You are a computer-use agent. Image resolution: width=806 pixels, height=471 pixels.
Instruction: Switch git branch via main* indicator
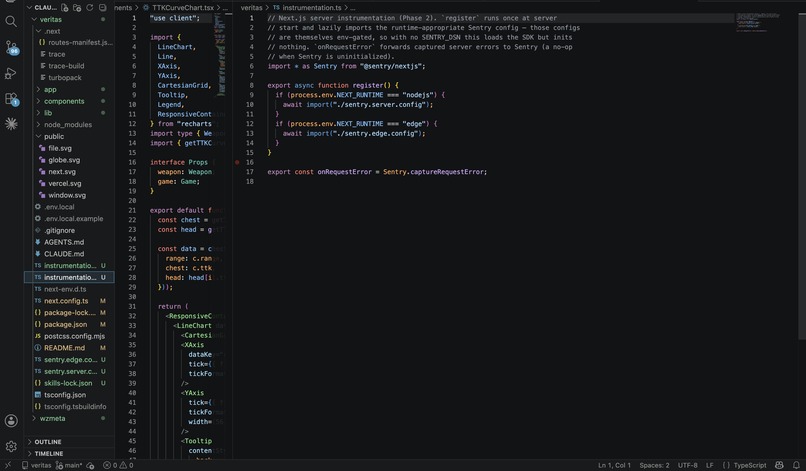pos(69,465)
